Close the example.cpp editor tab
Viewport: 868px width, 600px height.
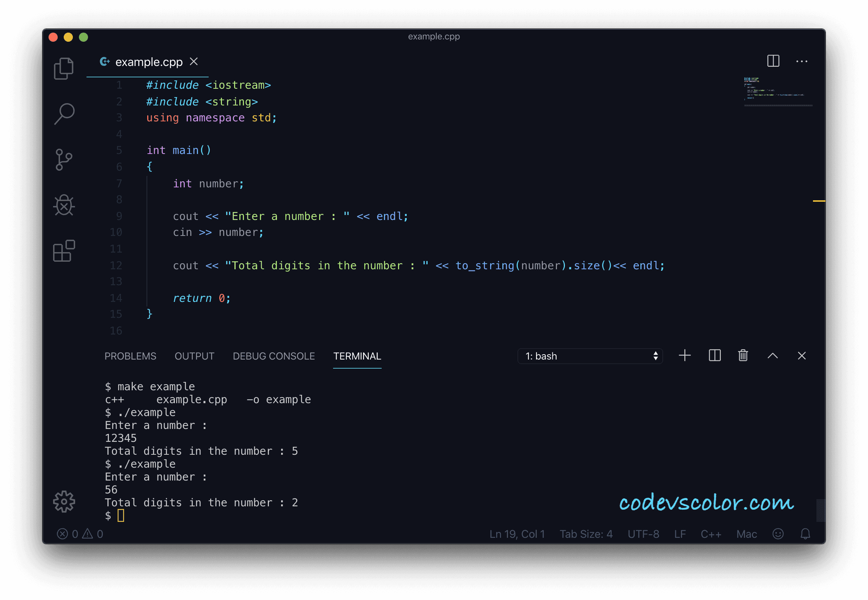click(x=194, y=61)
